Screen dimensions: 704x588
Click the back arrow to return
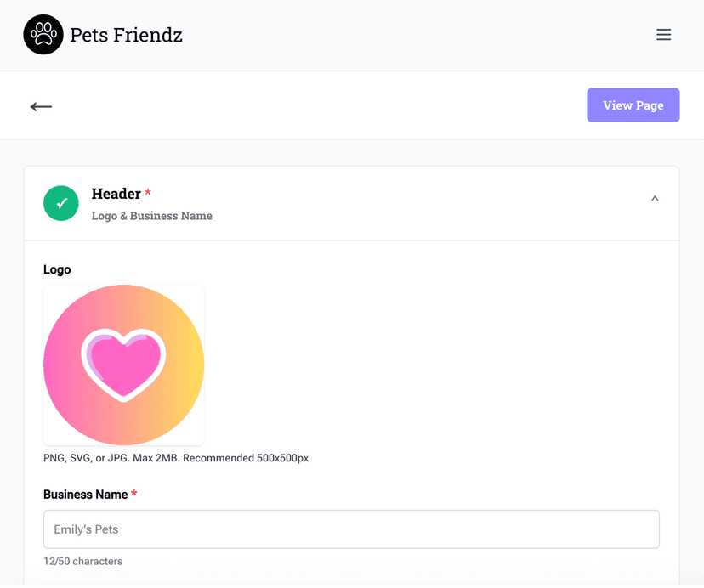[x=40, y=106]
